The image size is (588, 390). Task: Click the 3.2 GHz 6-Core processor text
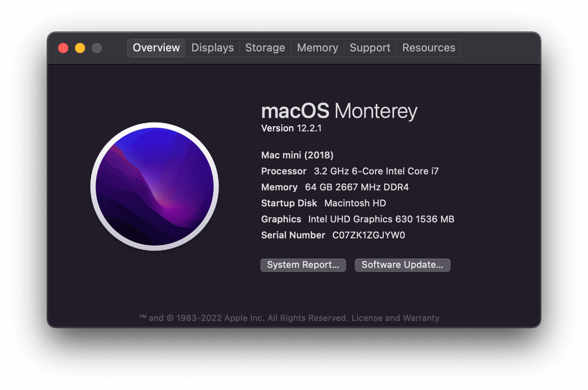coord(376,171)
